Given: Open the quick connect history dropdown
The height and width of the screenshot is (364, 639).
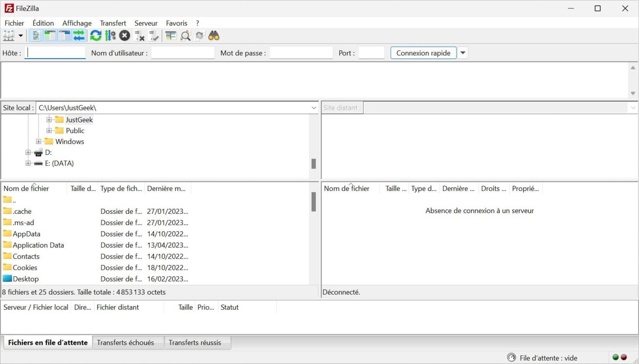Looking at the screenshot, I should click(463, 53).
